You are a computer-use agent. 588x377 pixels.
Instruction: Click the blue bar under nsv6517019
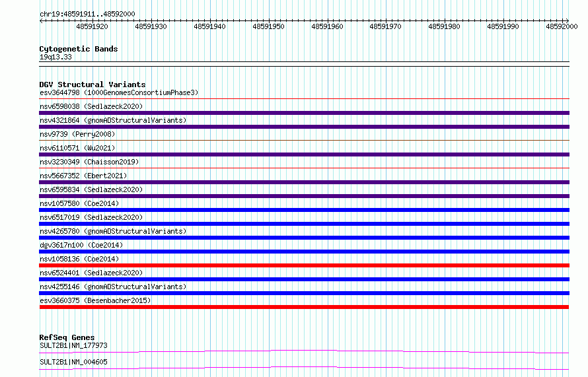304,224
